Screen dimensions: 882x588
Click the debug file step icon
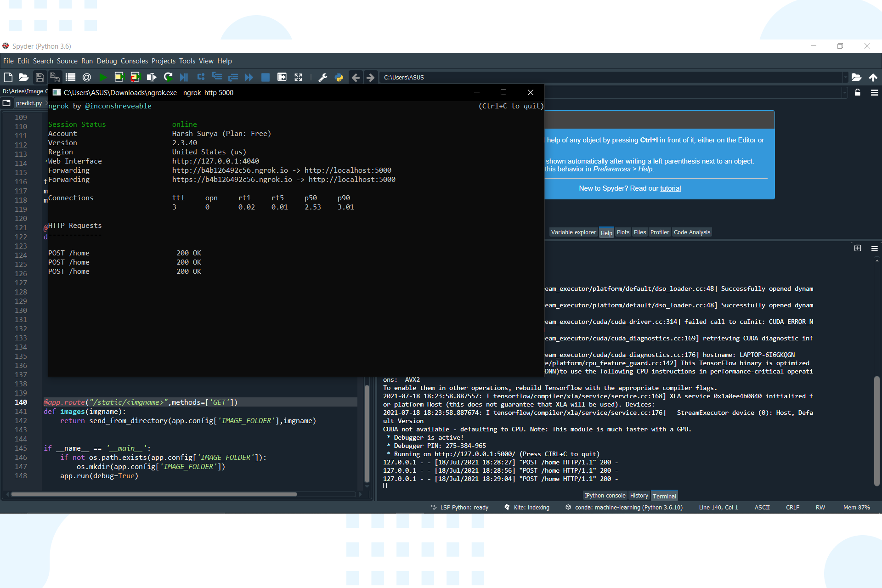pyautogui.click(x=184, y=77)
